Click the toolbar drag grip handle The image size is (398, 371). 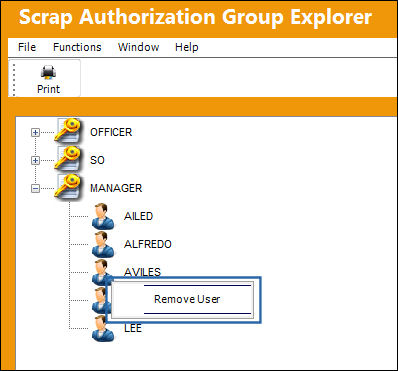pos(14,79)
